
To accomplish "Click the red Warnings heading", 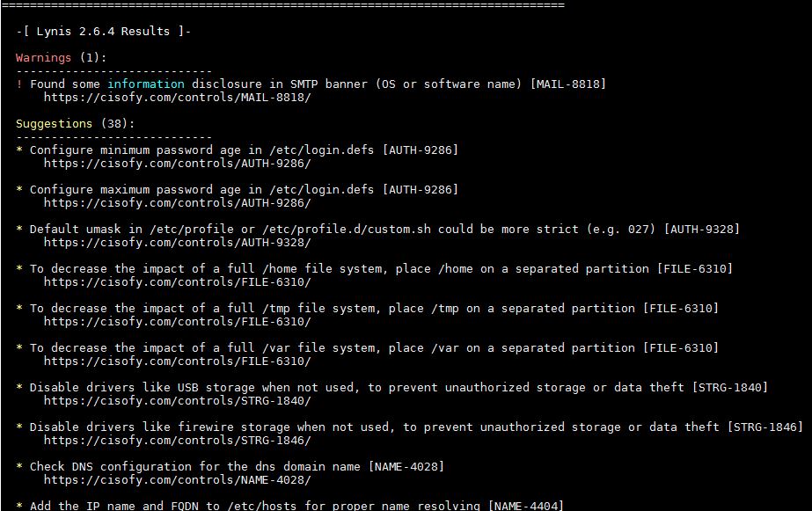I will pyautogui.click(x=43, y=58).
